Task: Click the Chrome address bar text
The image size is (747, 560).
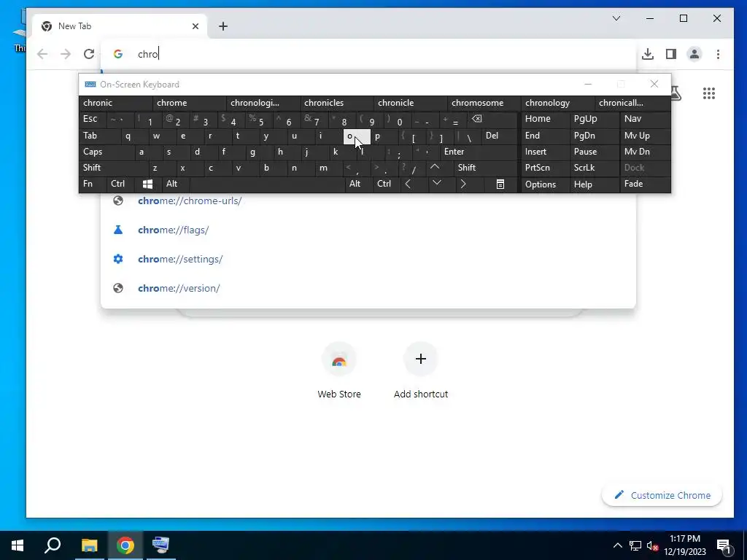Action: [x=147, y=54]
